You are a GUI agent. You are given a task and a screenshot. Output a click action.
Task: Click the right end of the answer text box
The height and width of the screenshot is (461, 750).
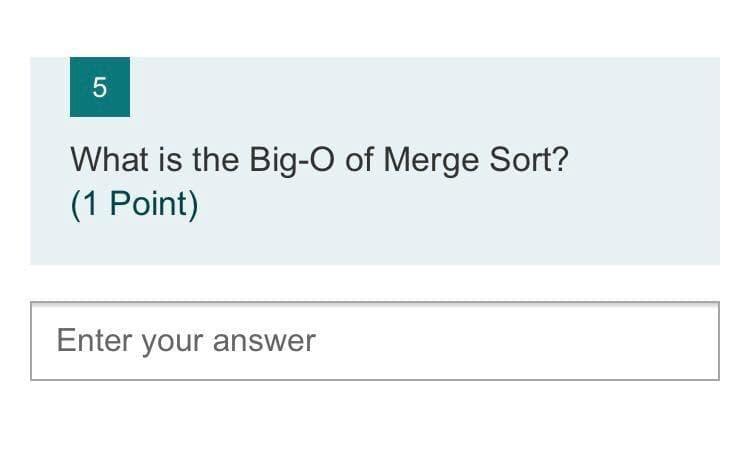point(690,341)
